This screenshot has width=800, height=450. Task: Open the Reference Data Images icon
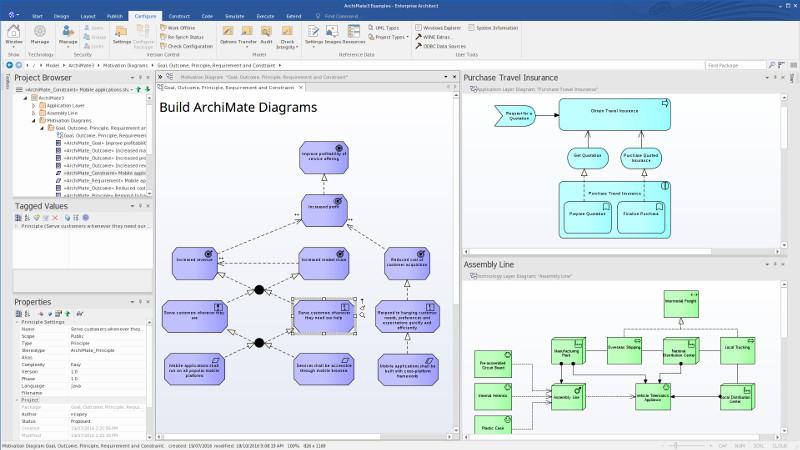(332, 34)
